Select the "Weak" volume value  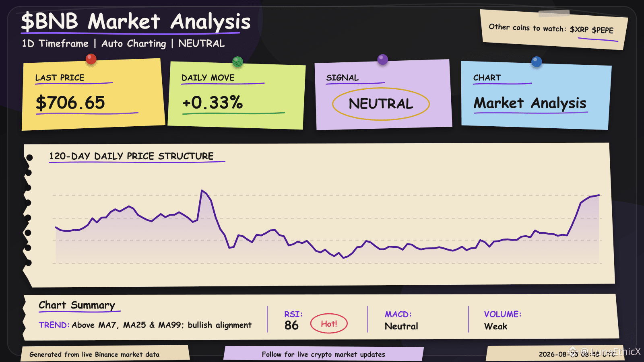click(x=495, y=326)
